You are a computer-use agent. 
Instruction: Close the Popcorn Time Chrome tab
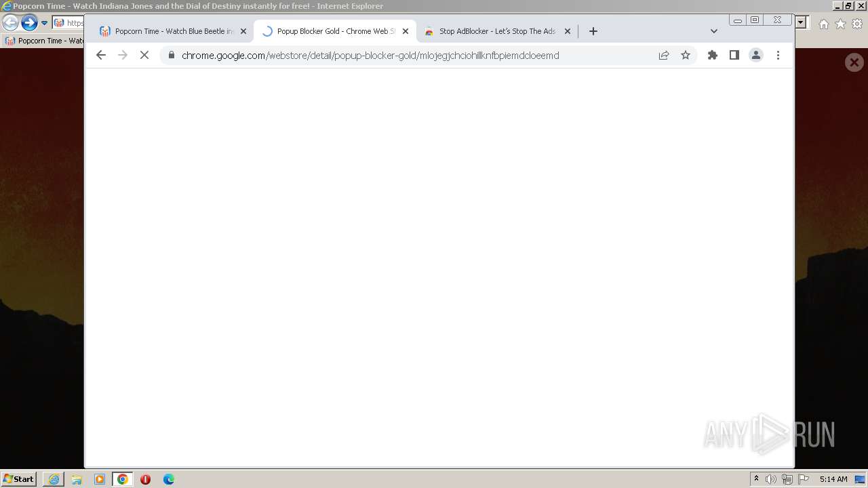243,31
